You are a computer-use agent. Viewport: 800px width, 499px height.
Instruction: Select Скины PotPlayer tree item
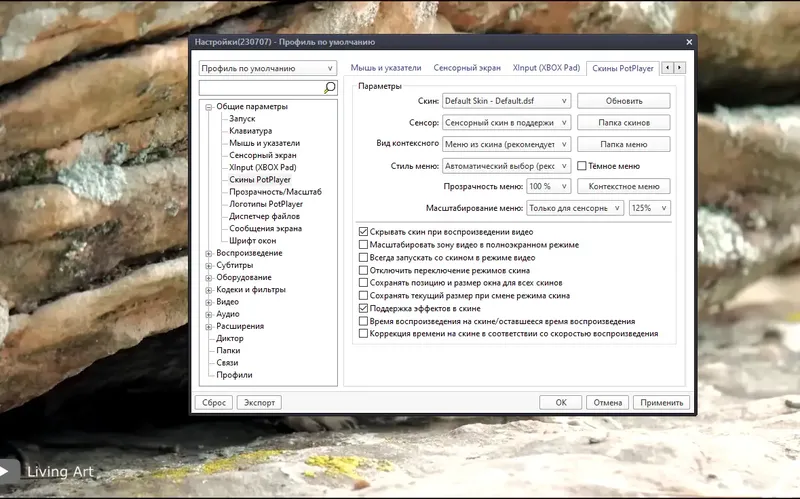260,180
